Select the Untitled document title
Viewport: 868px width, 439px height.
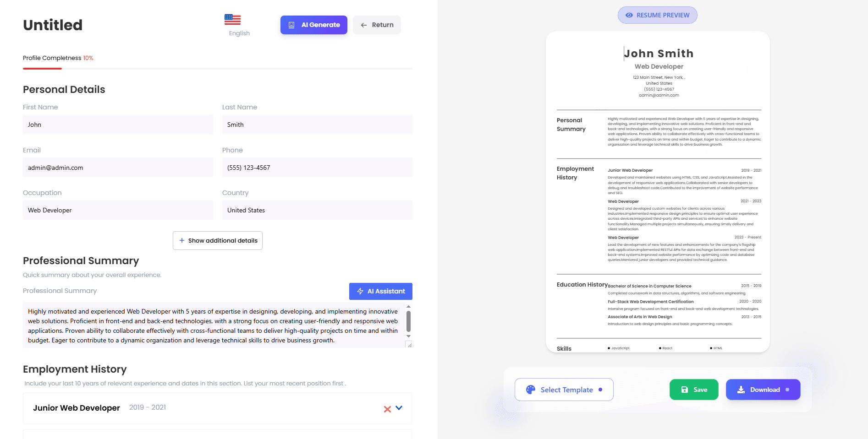point(52,25)
